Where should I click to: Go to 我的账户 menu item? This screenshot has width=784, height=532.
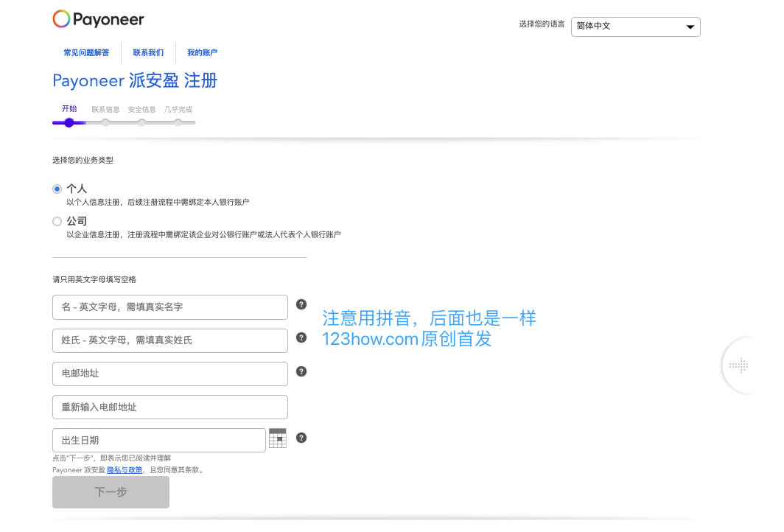(x=202, y=53)
